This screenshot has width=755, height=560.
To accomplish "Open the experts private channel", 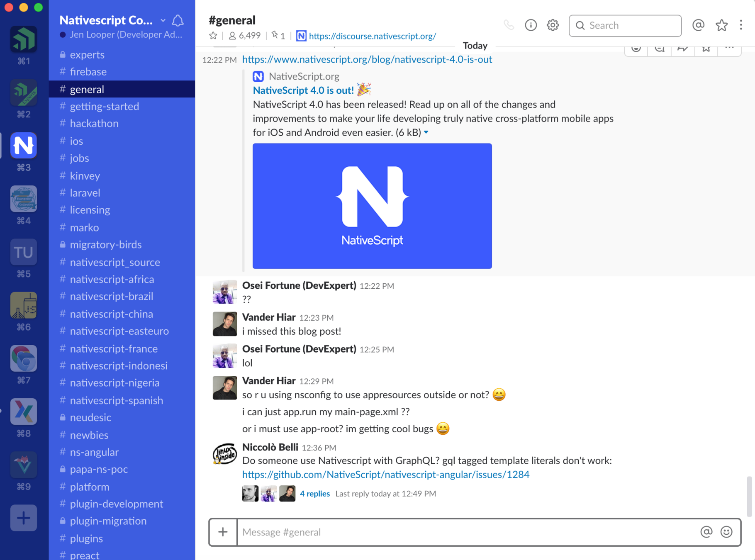I will point(122,54).
